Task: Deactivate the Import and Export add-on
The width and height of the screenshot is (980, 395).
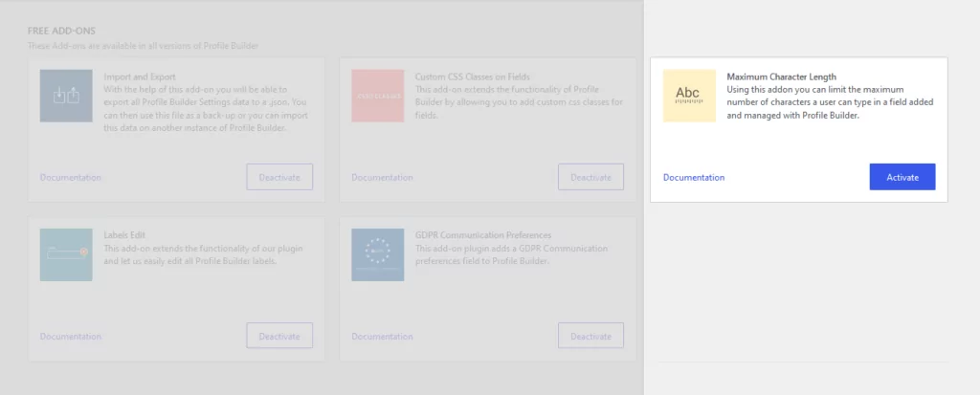Action: pos(279,177)
